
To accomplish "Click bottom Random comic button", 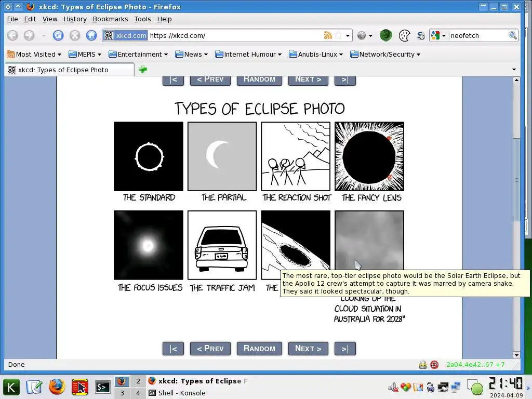I will click(x=259, y=349).
